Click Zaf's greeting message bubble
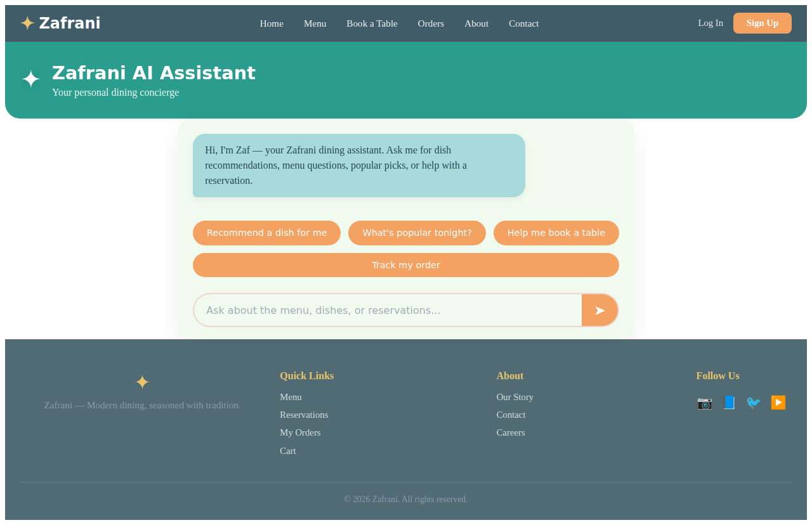The image size is (812, 525). (x=359, y=165)
